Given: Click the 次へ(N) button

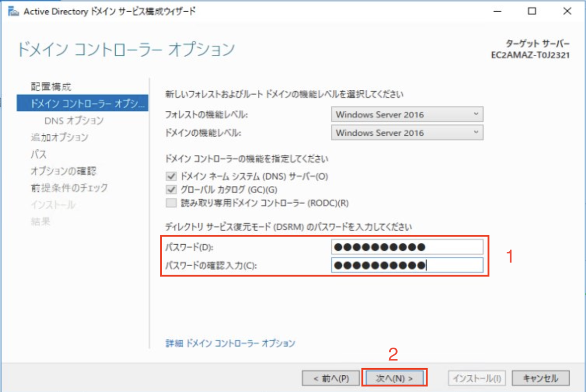Looking at the screenshot, I should click(395, 378).
